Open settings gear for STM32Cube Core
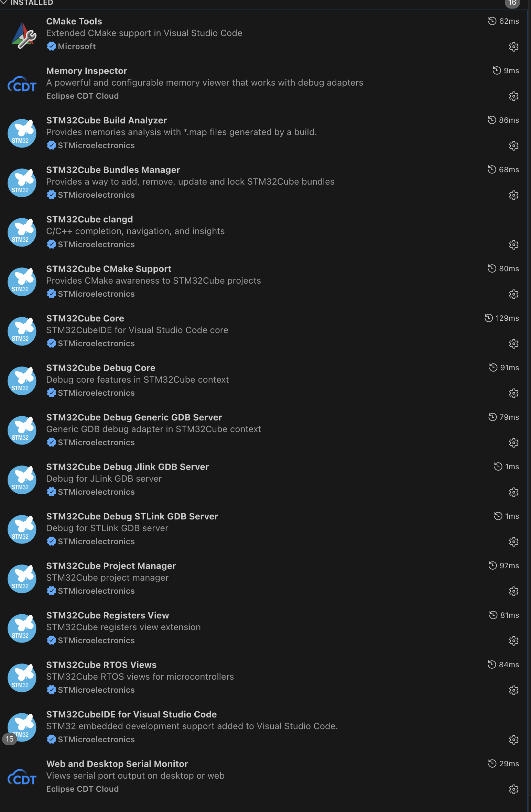 click(513, 344)
